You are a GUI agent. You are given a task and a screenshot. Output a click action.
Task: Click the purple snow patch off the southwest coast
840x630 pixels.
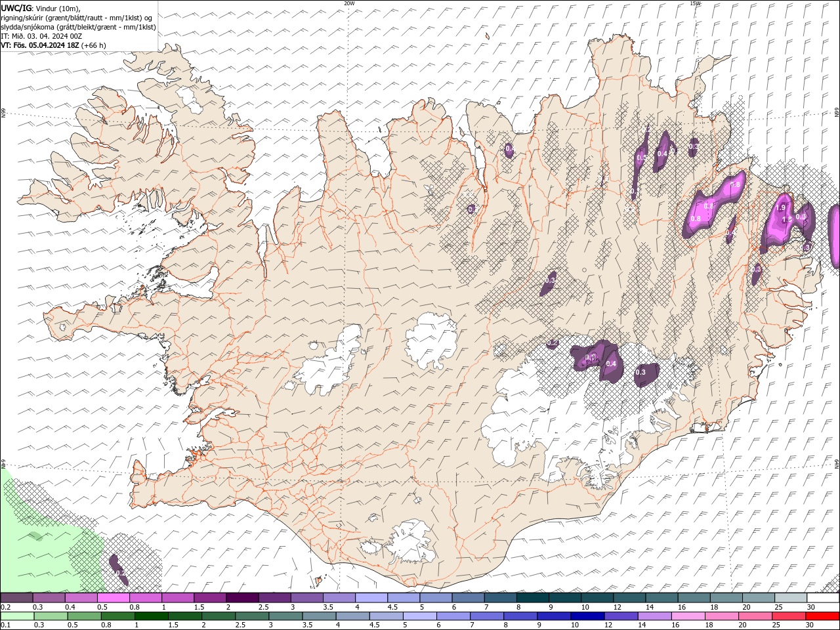117,570
